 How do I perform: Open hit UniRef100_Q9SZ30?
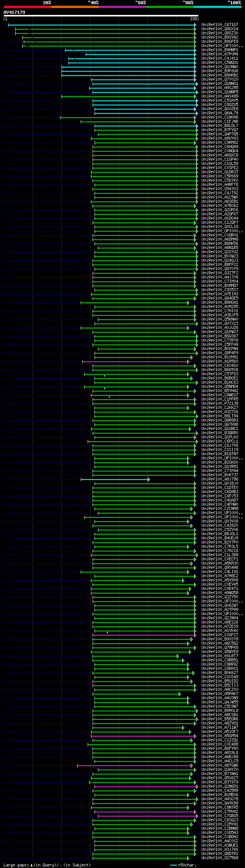[x=219, y=33]
